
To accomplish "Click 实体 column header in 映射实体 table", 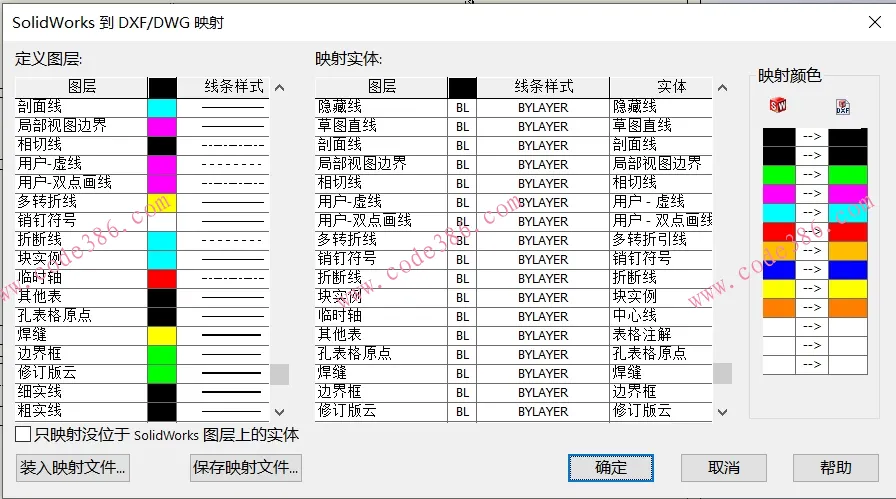I will (x=661, y=87).
